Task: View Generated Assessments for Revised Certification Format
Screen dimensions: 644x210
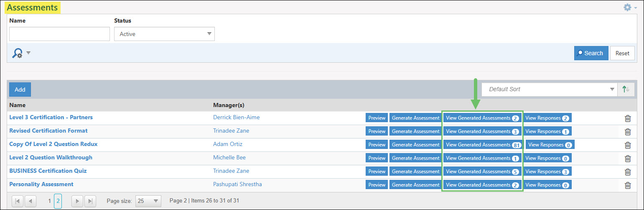Action: [x=482, y=131]
